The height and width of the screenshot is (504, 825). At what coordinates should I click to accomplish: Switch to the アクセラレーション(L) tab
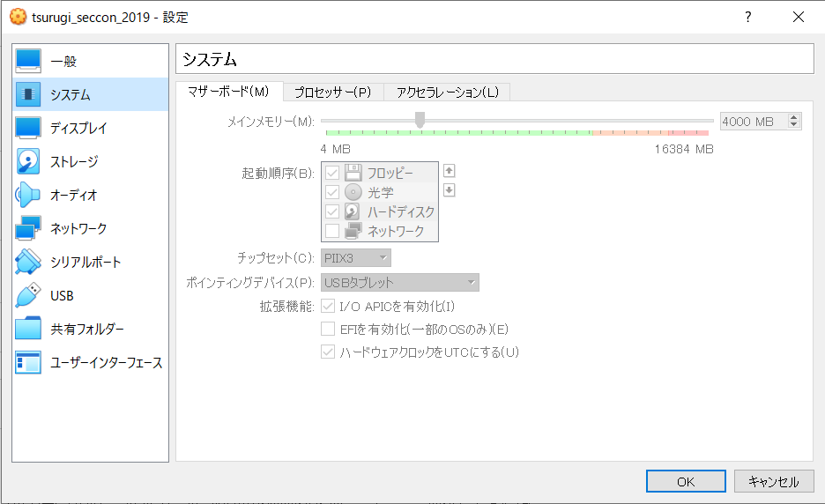tap(447, 92)
